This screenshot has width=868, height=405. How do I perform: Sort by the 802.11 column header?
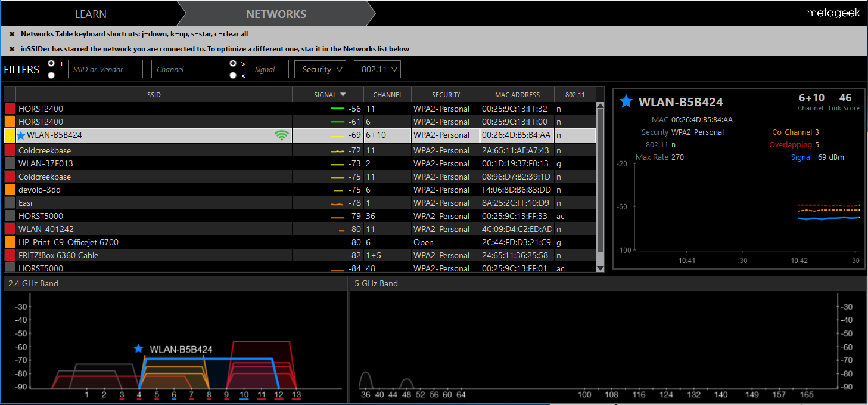(x=574, y=95)
